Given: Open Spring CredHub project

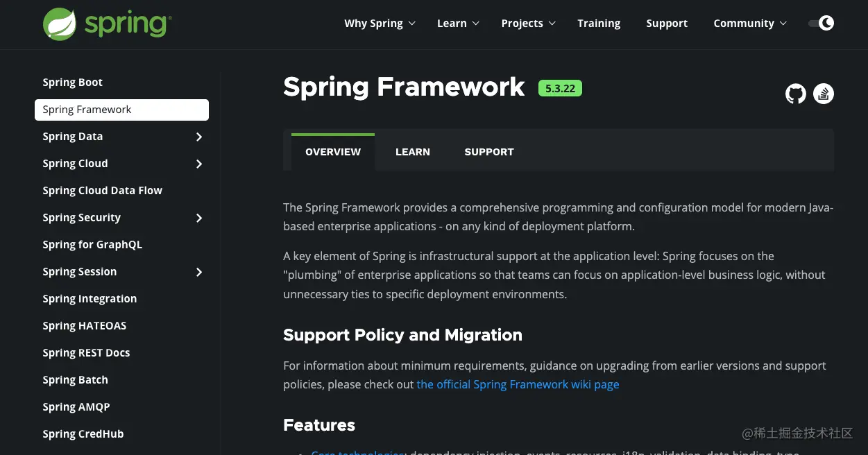Looking at the screenshot, I should pyautogui.click(x=83, y=434).
